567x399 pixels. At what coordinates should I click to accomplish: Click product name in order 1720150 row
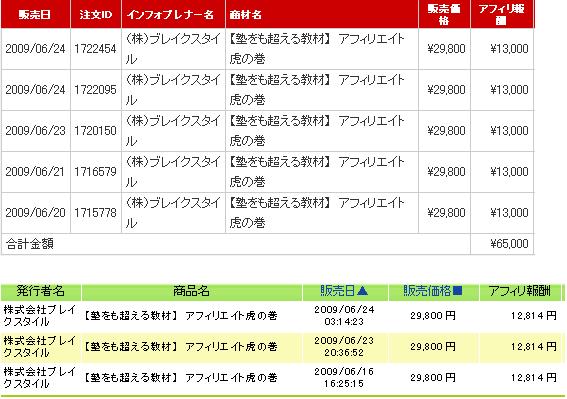(317, 131)
